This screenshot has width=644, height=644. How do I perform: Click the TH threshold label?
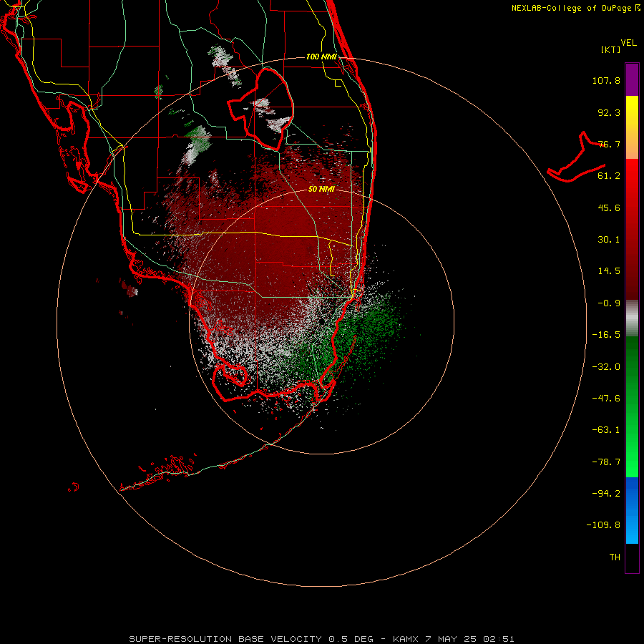coord(615,557)
